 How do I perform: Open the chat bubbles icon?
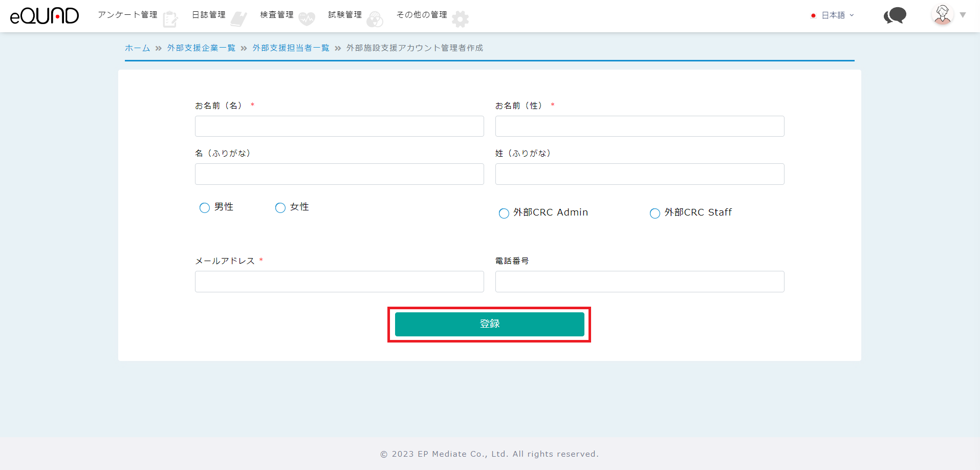[895, 15]
